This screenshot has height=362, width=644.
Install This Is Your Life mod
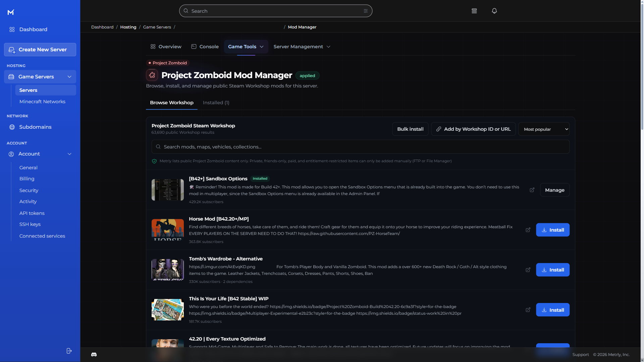point(552,310)
